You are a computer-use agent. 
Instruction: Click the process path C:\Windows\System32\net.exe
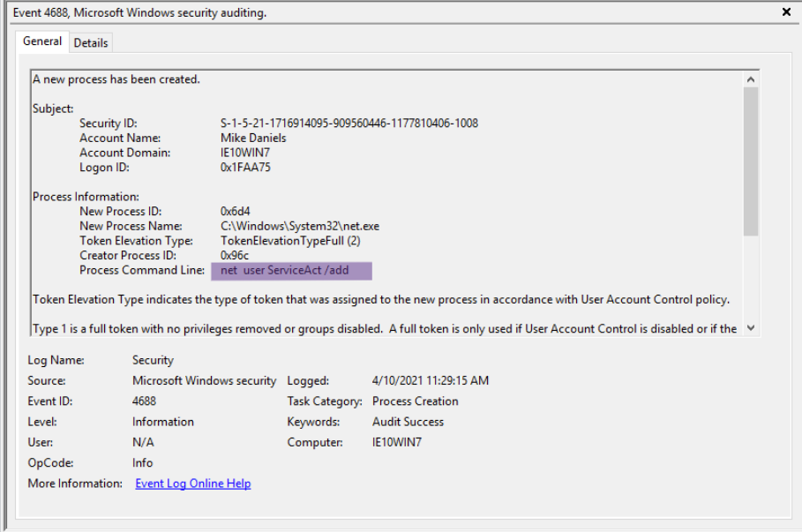pos(300,226)
